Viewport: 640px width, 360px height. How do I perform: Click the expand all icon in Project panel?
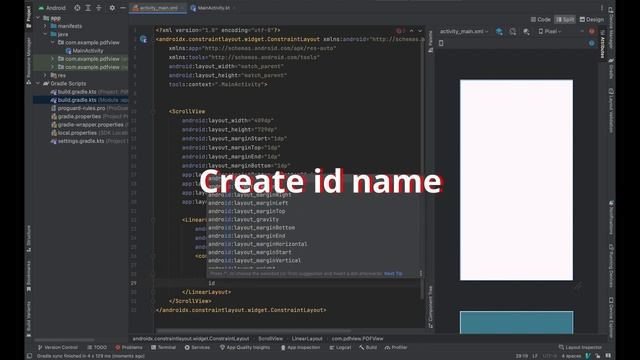[x=88, y=8]
